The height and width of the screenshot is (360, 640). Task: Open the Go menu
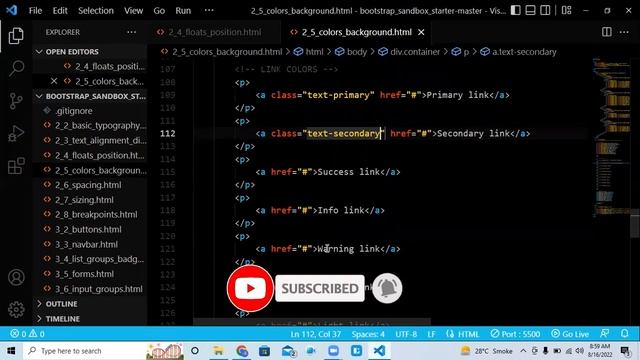coord(159,11)
